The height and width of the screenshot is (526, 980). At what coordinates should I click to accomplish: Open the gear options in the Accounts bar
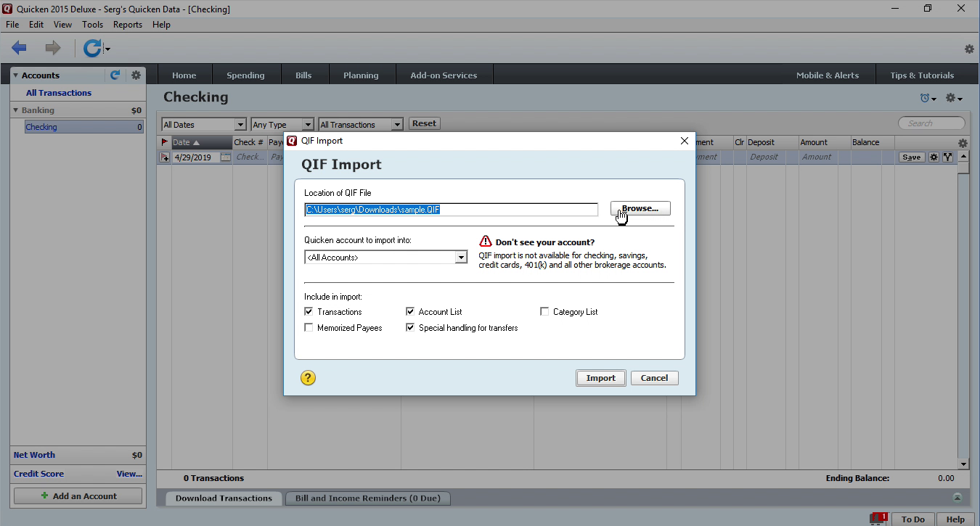pyautogui.click(x=136, y=75)
